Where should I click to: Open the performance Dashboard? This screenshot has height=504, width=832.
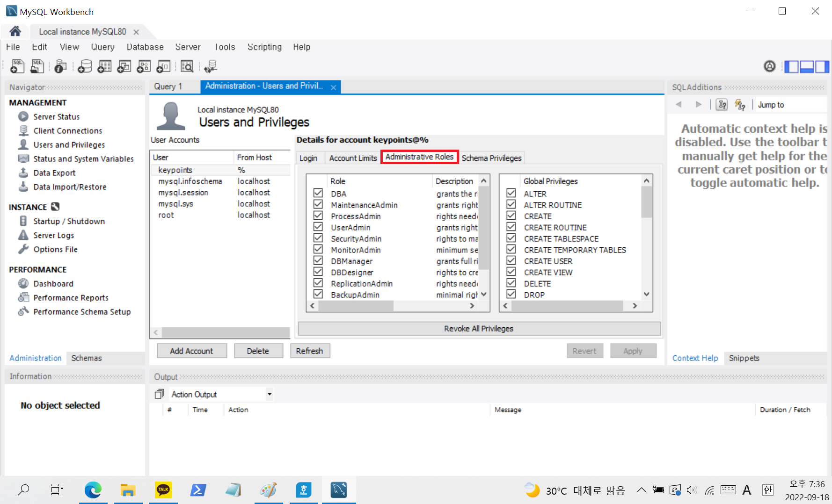pyautogui.click(x=53, y=283)
